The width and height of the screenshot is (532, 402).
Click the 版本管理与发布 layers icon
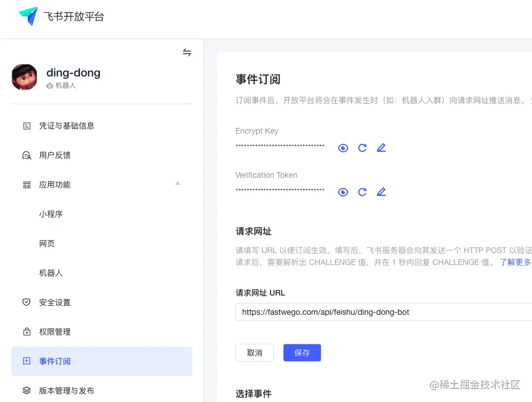[27, 391]
